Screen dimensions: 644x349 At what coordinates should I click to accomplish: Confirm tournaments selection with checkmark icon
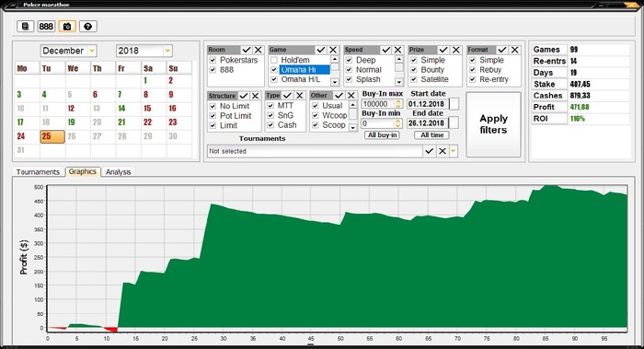tap(430, 151)
